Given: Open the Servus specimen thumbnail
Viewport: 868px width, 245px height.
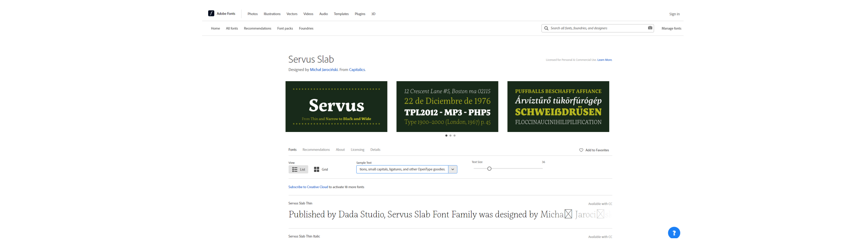Looking at the screenshot, I should [336, 107].
